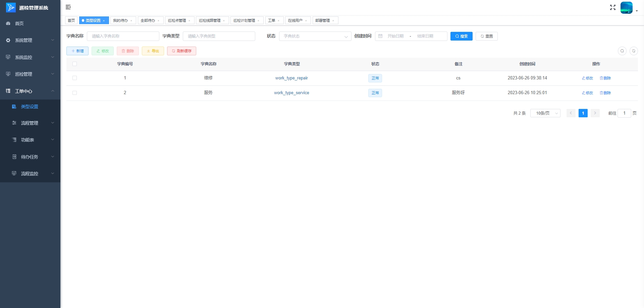The height and width of the screenshot is (308, 644).
Task: Click the 服务呀 remark cell
Action: coord(458,93)
